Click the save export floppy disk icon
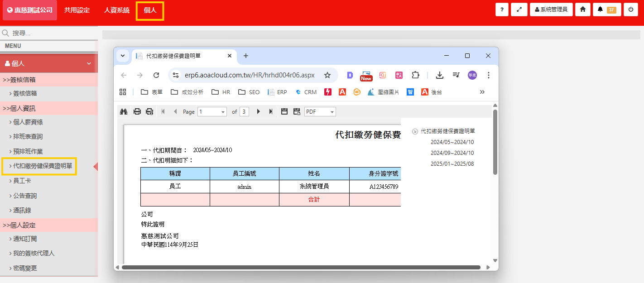The image size is (644, 283). click(284, 111)
